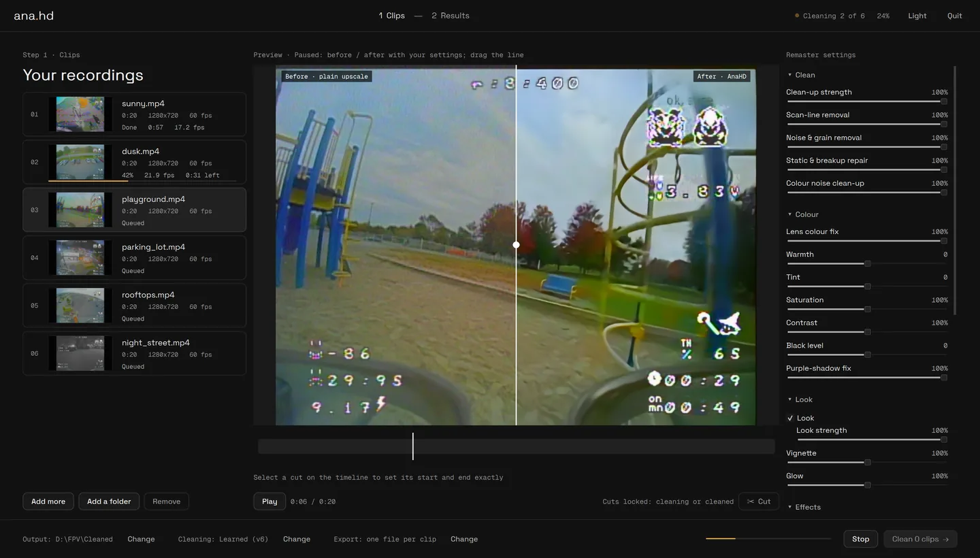This screenshot has height=558, width=980.
Task: Select the playground.mp4 clip row
Action: (134, 210)
